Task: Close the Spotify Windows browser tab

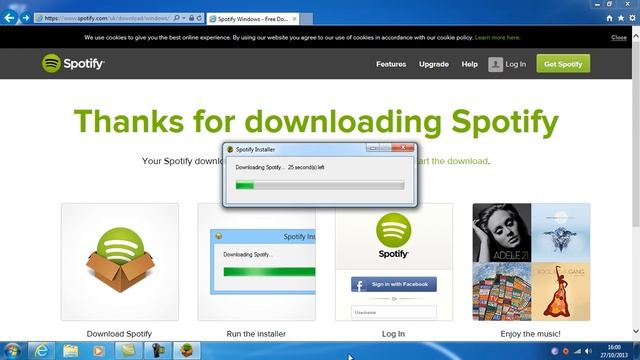Action: [x=294, y=19]
